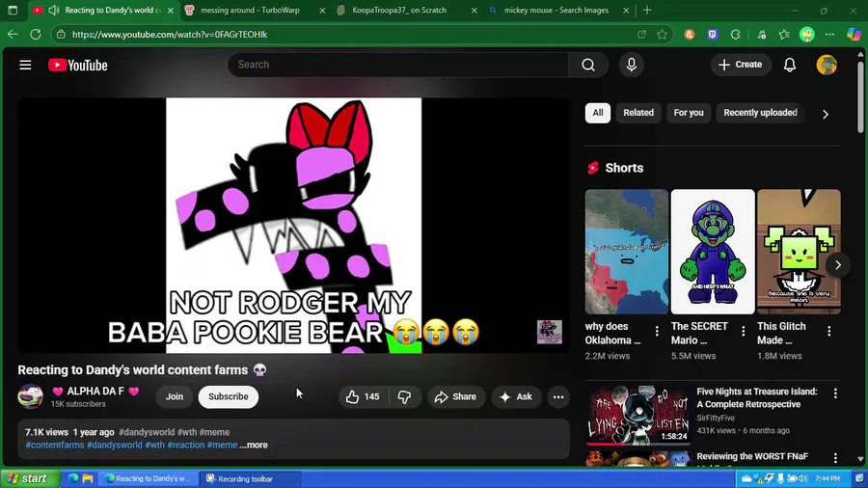Open 'This Glitch Made' short thumbnail

tap(799, 252)
